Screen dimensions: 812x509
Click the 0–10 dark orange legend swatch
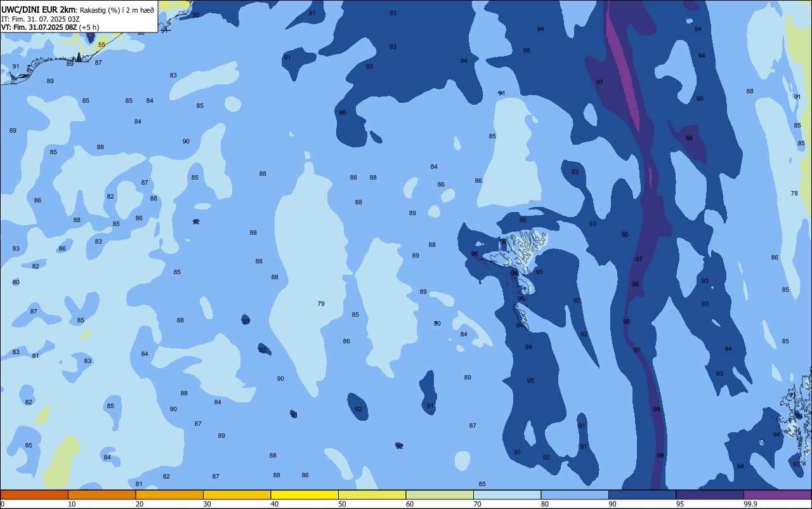point(34,494)
